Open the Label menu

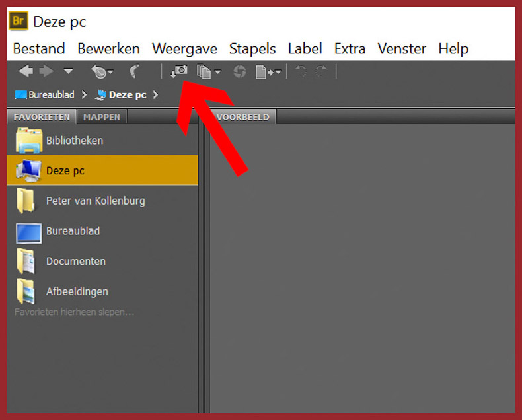click(305, 49)
